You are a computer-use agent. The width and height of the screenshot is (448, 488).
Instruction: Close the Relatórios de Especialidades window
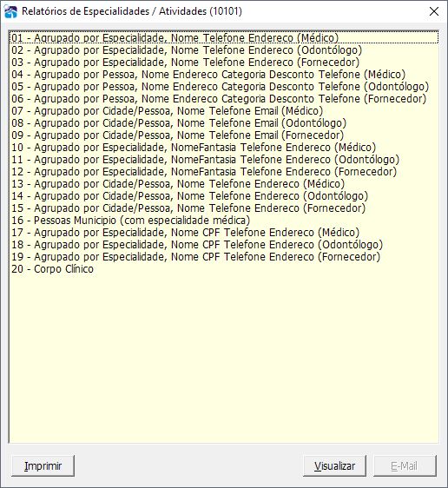tap(434, 11)
